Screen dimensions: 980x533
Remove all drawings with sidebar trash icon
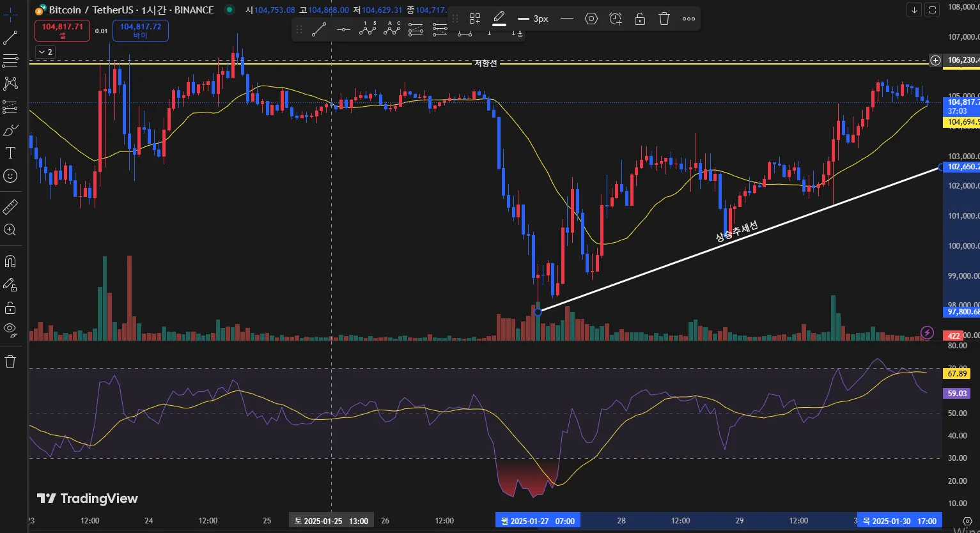coord(10,362)
